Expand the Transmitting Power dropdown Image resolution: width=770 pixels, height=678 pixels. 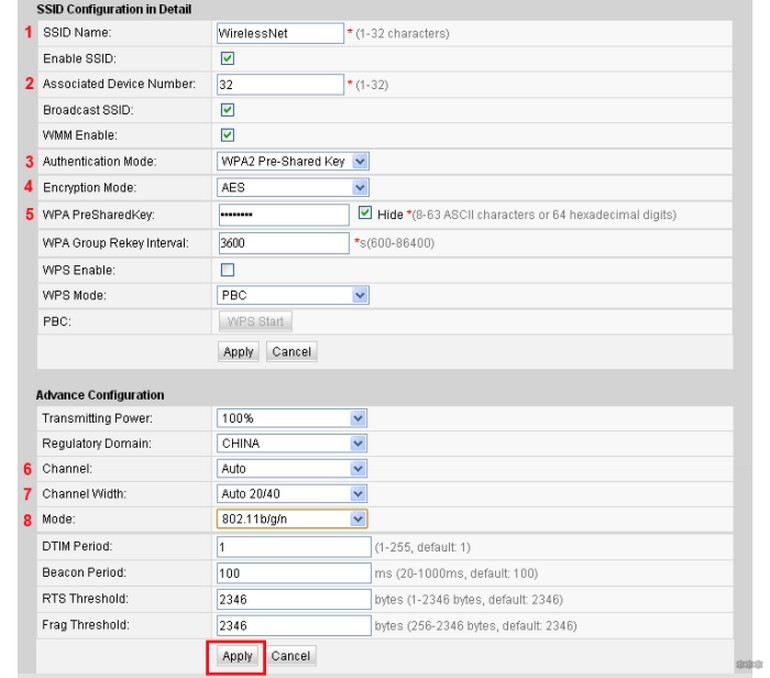(292, 418)
